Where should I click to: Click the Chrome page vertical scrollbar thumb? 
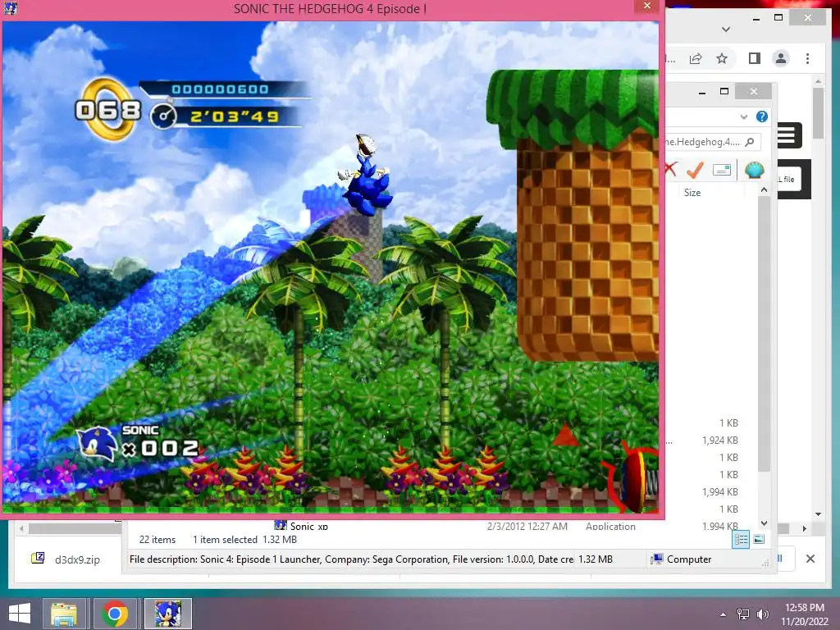(x=818, y=112)
